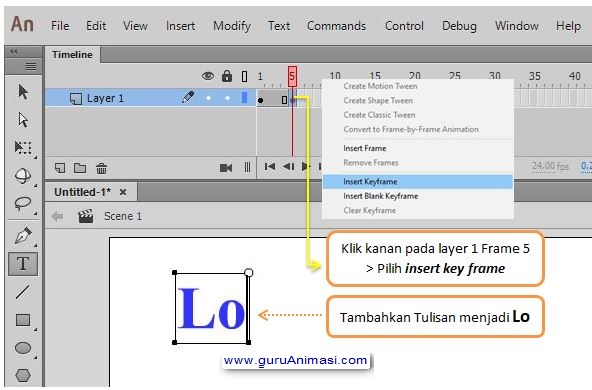The height and width of the screenshot is (390, 592).
Task: Toggle lock all layers padlock icon
Action: point(227,76)
